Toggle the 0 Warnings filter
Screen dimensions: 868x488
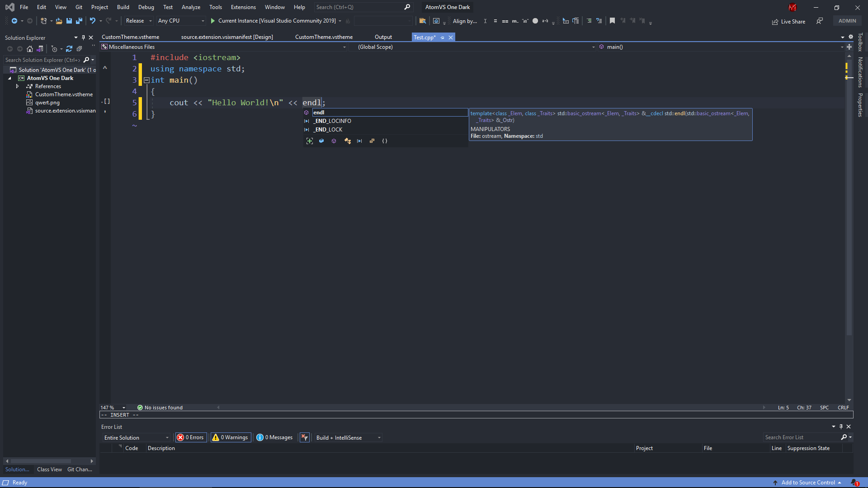tap(231, 437)
